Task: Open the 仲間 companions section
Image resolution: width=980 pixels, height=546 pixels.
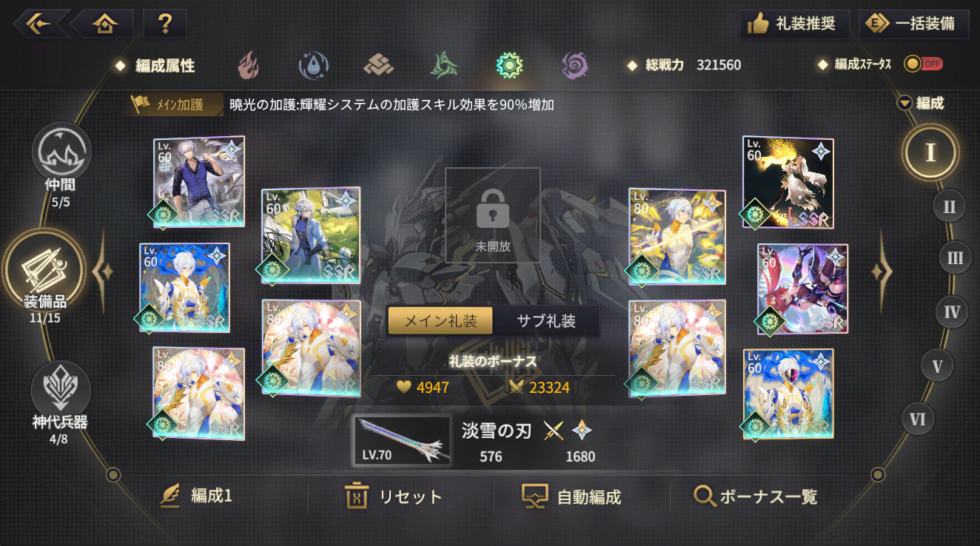Action: coord(61,165)
